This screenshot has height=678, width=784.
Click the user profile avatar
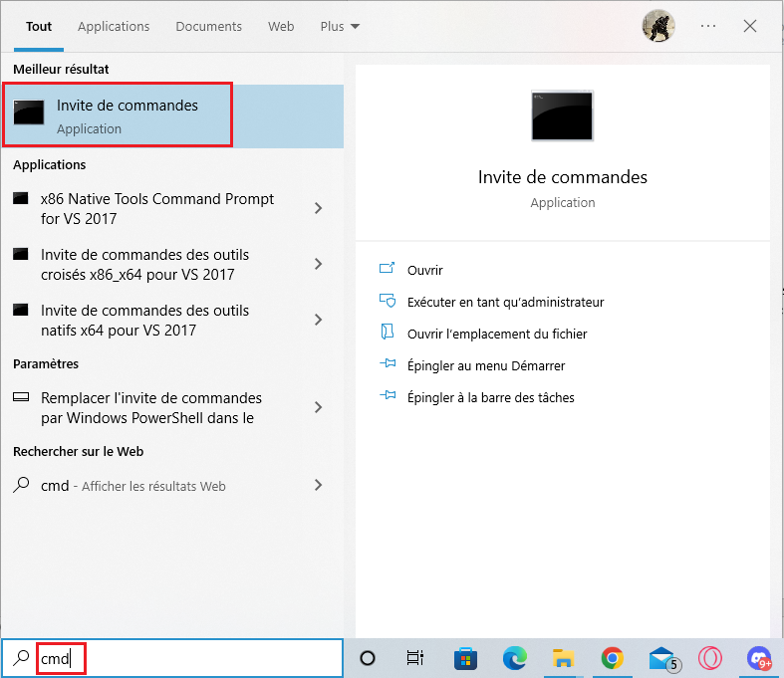click(x=658, y=26)
